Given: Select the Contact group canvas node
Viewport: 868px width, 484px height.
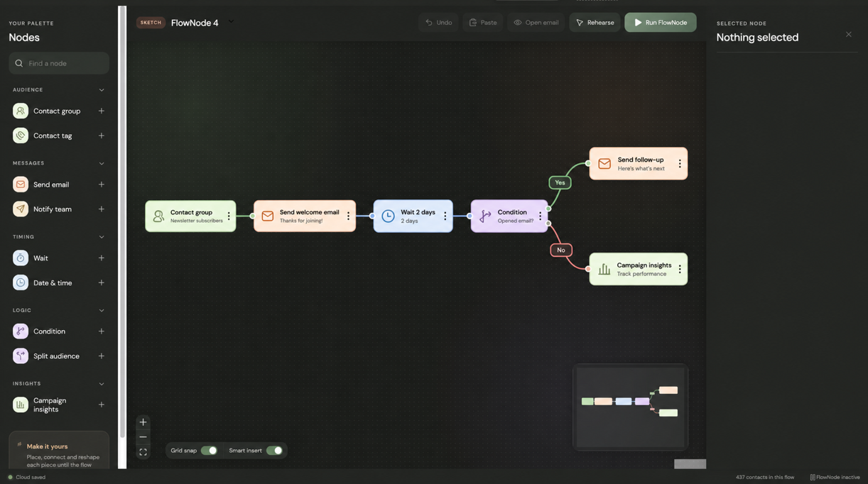Looking at the screenshot, I should (190, 216).
